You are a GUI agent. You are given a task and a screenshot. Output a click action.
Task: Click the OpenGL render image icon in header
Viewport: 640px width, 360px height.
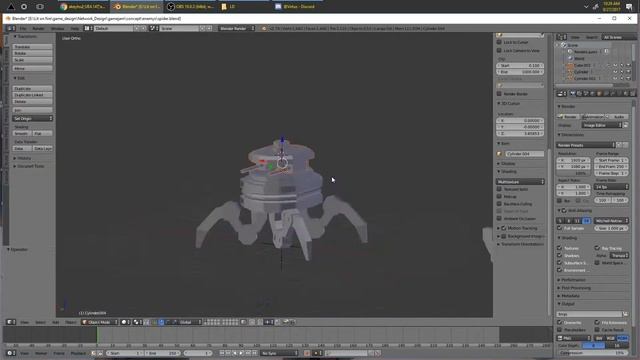tap(286, 322)
